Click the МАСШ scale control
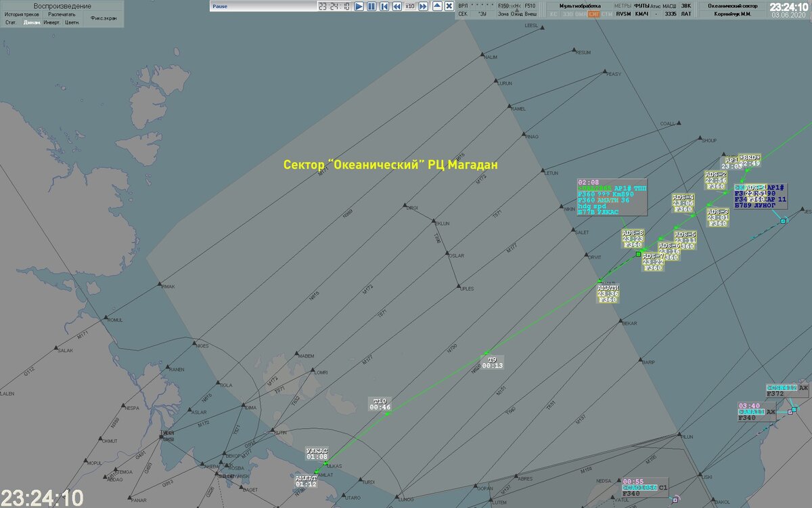This screenshot has width=812, height=508. click(669, 5)
